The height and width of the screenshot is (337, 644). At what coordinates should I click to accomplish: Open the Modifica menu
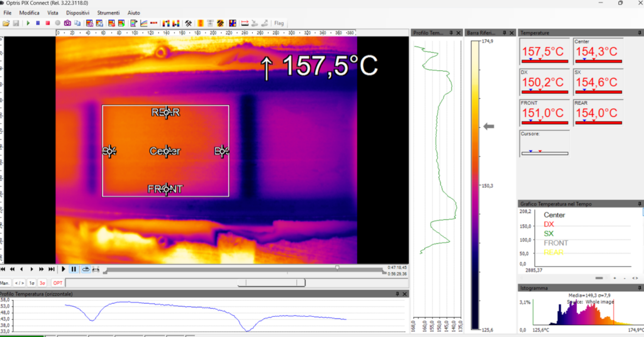[29, 13]
